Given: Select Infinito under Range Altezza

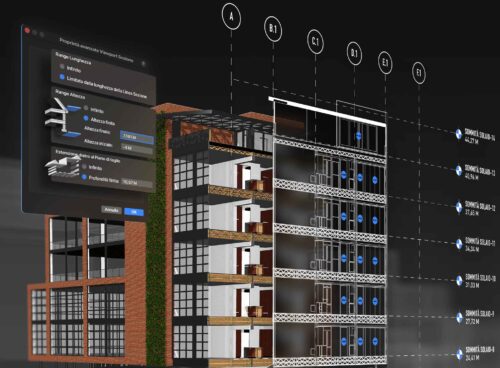Looking at the screenshot, I should [x=86, y=108].
